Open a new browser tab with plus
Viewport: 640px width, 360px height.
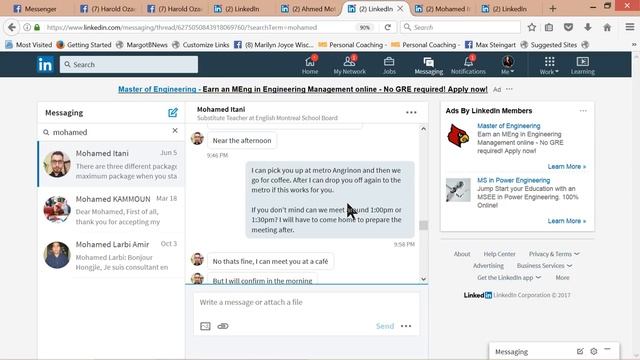coord(553,9)
